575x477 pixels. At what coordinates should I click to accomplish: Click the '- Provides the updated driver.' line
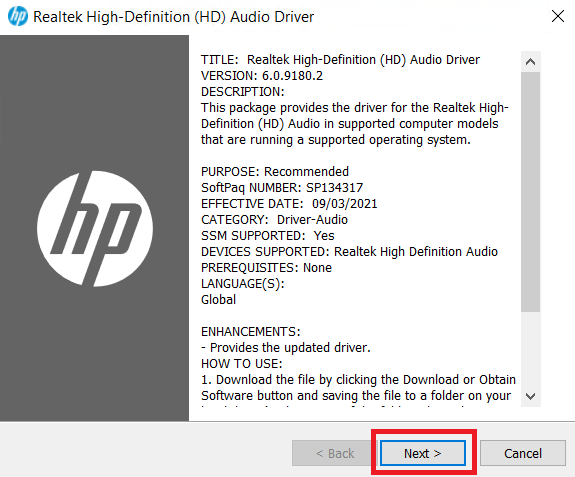(286, 348)
